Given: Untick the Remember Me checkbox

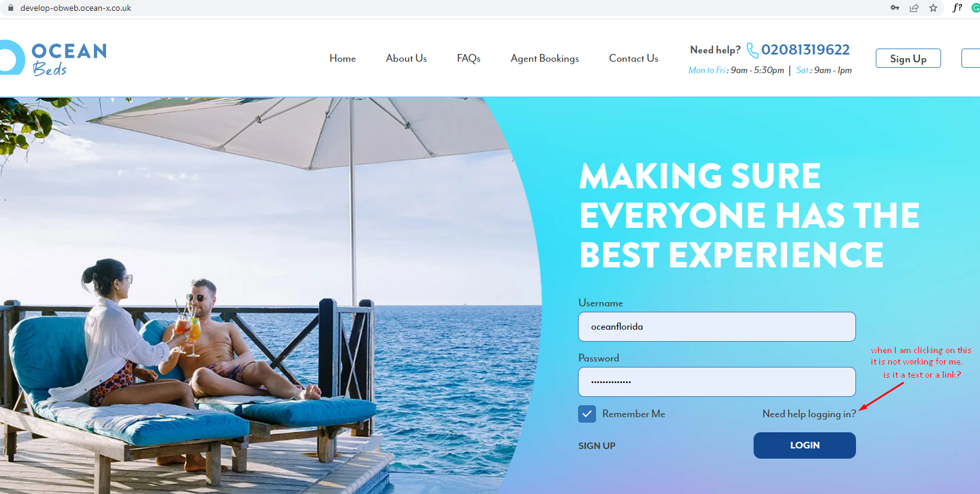Looking at the screenshot, I should click(x=587, y=414).
